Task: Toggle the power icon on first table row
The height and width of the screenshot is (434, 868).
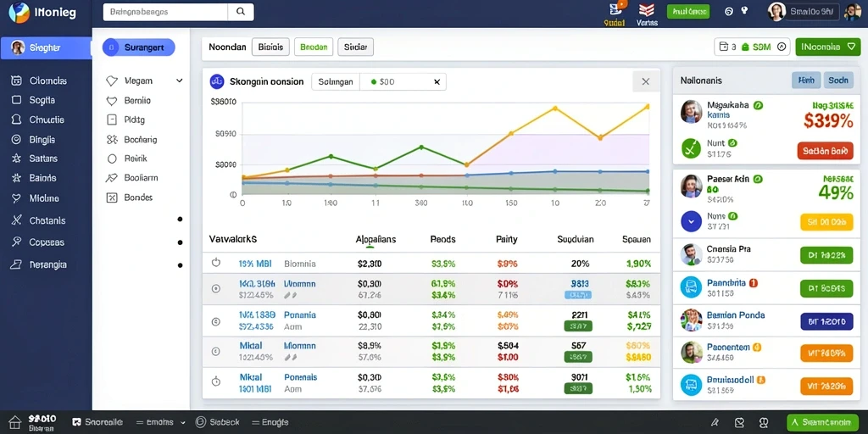Action: click(216, 263)
